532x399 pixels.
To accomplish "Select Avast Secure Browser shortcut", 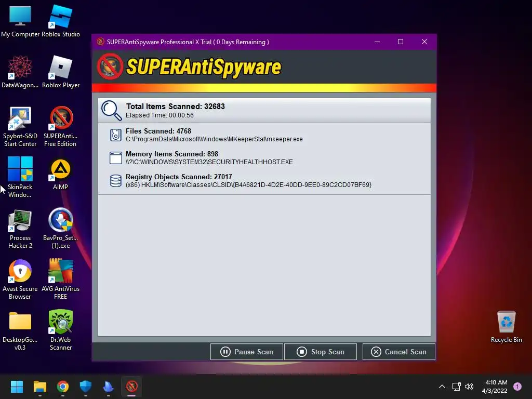I will coord(20,280).
